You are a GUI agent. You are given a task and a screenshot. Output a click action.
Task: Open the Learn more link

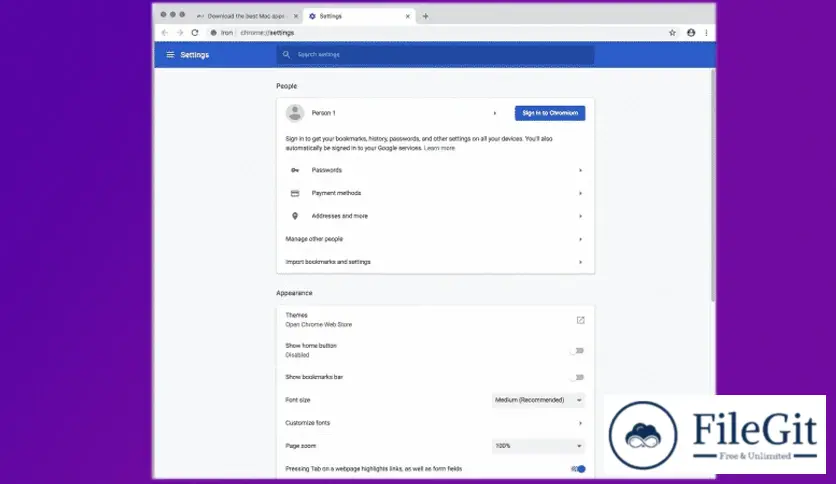(x=439, y=148)
